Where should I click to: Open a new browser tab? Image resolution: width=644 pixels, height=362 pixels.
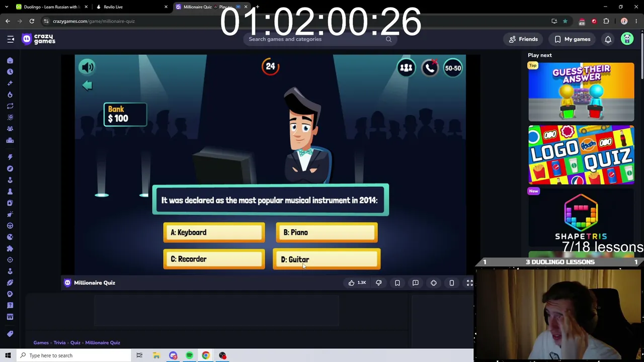pos(257,7)
